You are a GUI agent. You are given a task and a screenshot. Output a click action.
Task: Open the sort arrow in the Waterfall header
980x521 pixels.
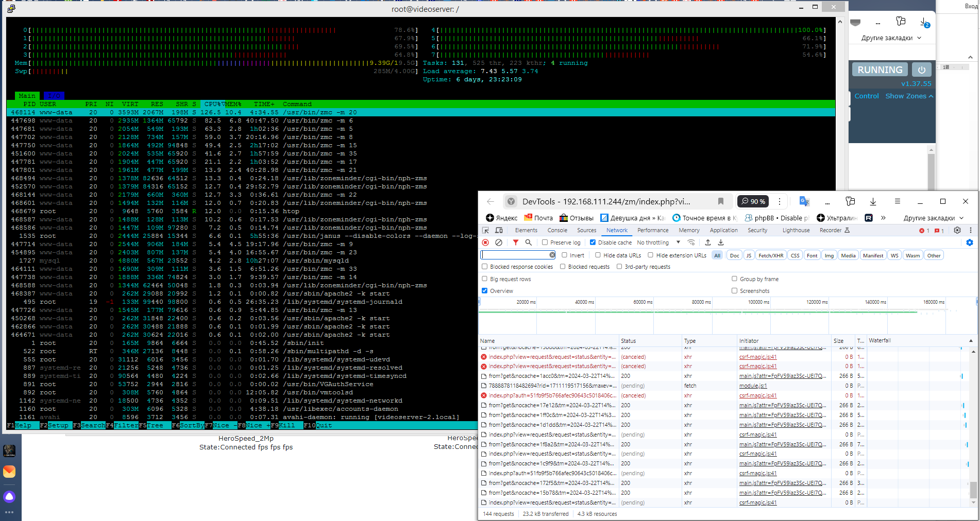tap(971, 341)
